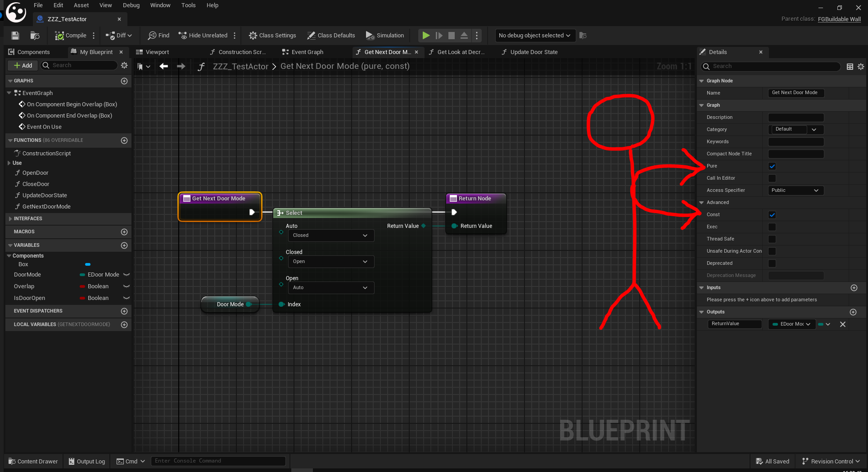Click the Console Command input field
868x472 pixels.
pos(218,461)
